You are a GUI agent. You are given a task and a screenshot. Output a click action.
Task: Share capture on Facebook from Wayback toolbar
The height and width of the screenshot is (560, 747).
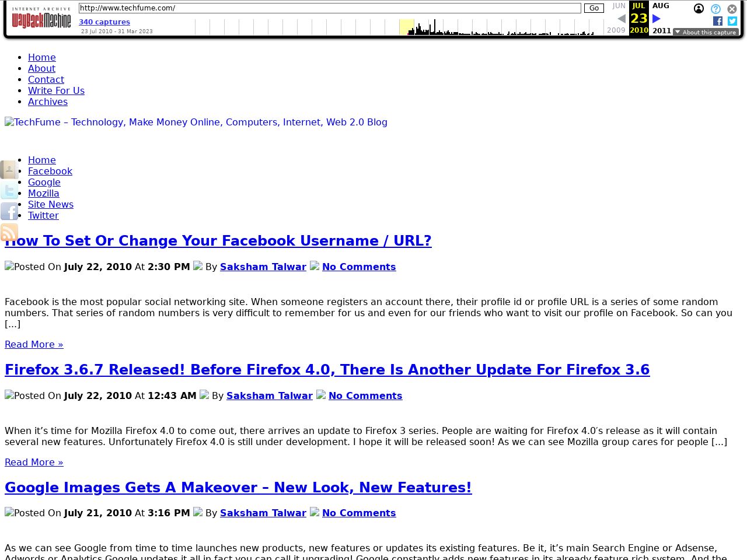coord(718,21)
